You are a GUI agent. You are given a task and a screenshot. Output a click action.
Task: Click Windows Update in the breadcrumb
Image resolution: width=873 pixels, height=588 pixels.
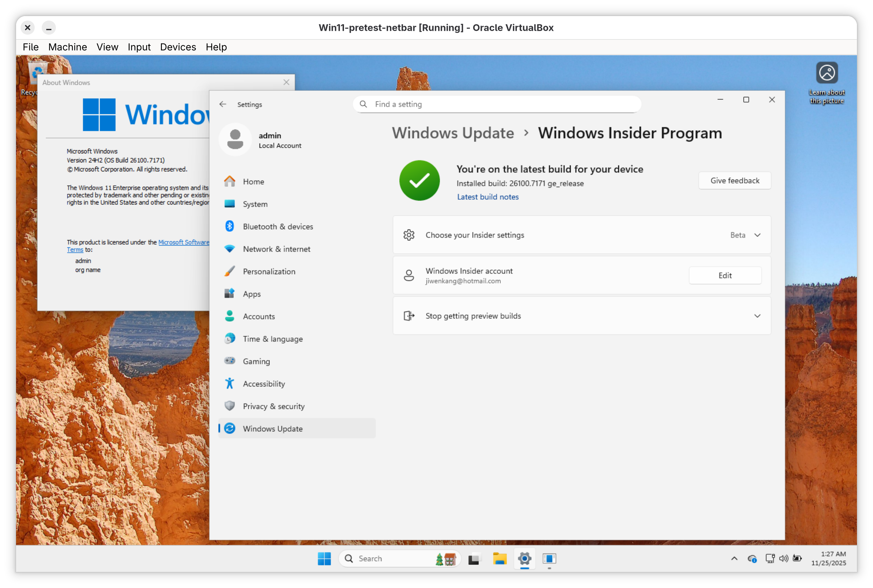pyautogui.click(x=453, y=133)
